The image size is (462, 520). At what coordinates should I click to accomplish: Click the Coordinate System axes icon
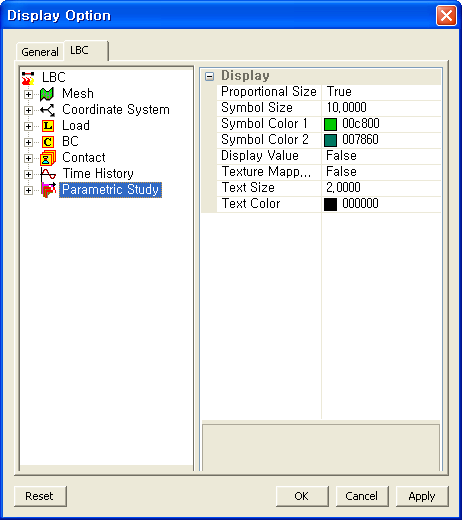pyautogui.click(x=47, y=110)
